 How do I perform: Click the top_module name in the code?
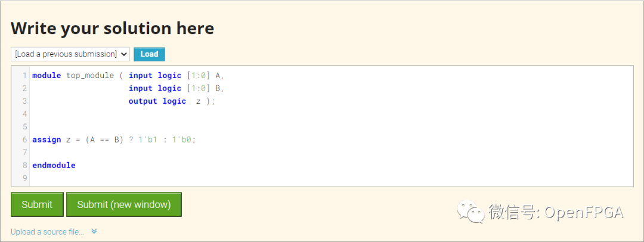89,76
